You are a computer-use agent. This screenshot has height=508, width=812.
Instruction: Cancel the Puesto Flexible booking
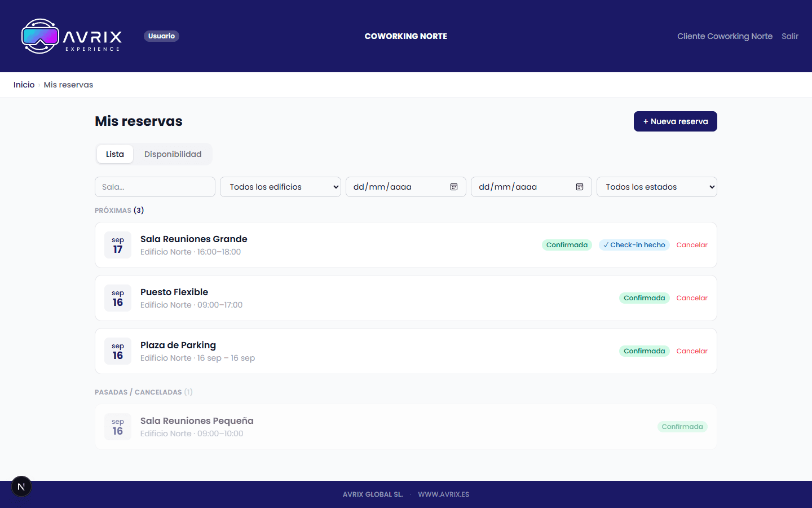pos(692,298)
